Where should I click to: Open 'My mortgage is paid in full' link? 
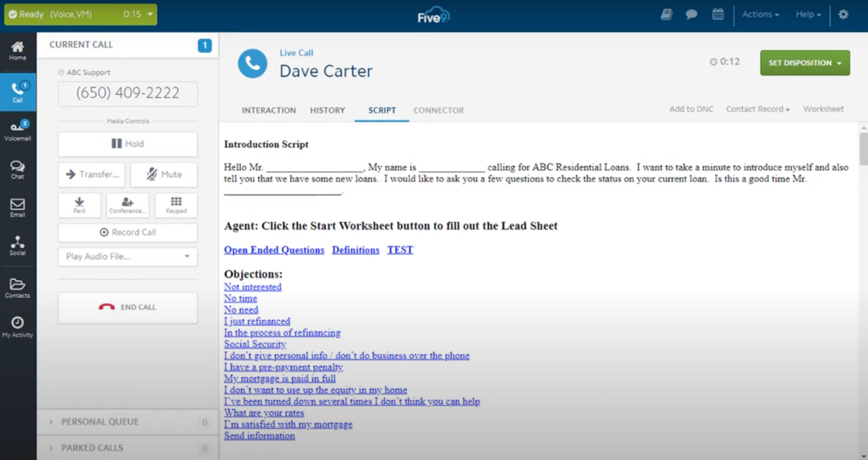click(x=280, y=378)
